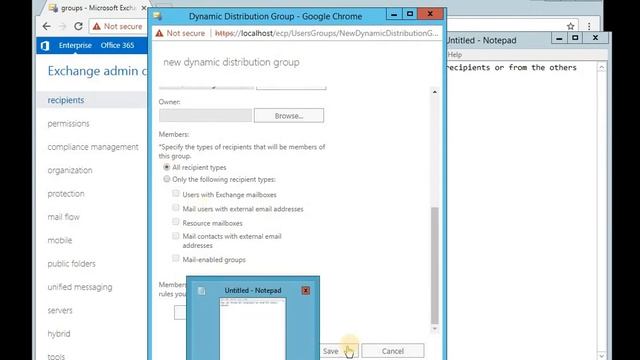Screen dimensions: 640x360
Task: Open mobile section in sidebar
Action: 60,240
